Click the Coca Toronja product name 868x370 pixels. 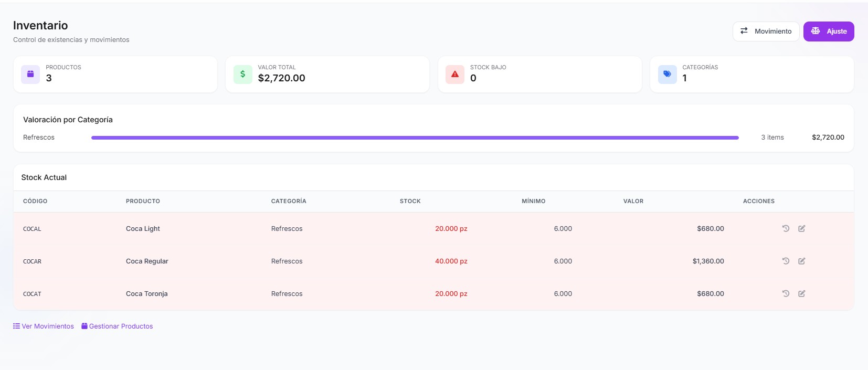pyautogui.click(x=147, y=293)
